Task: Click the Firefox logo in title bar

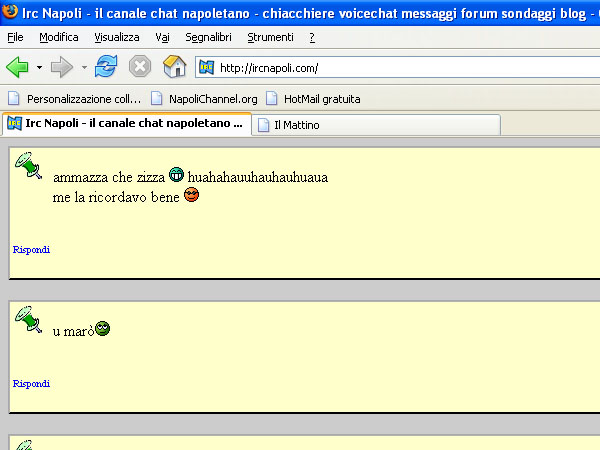Action: (x=10, y=12)
